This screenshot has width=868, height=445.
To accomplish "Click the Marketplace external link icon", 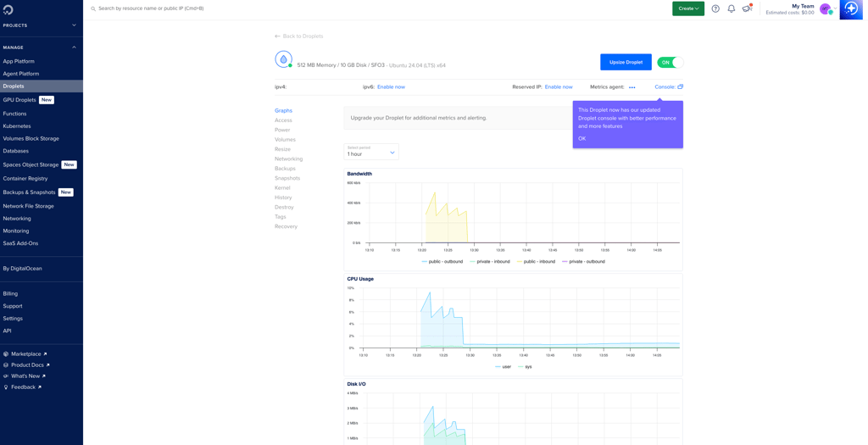I will point(46,354).
